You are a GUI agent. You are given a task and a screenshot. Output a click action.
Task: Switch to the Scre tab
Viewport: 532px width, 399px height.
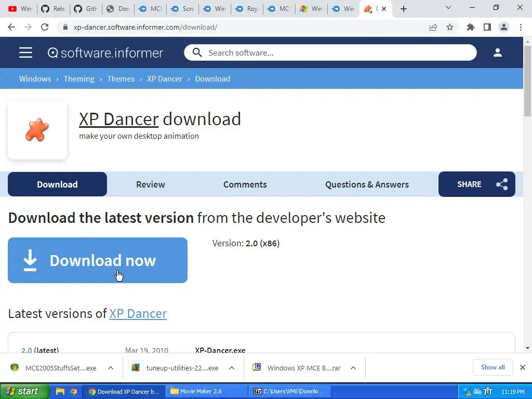pos(182,9)
